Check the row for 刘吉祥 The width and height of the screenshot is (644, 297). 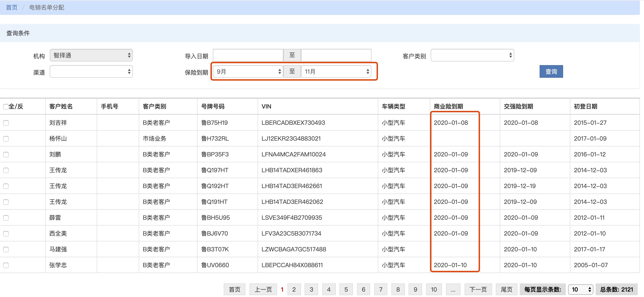pyautogui.click(x=6, y=123)
